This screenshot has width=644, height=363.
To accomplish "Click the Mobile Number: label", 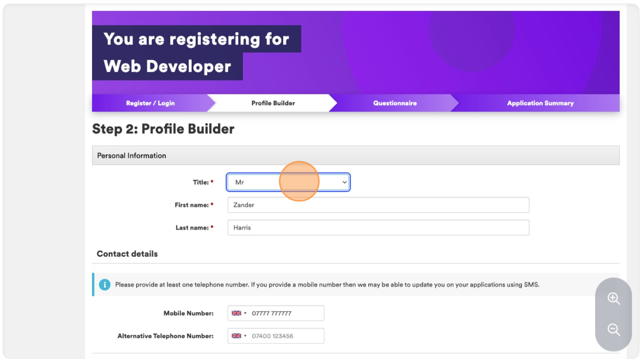I will 189,314.
